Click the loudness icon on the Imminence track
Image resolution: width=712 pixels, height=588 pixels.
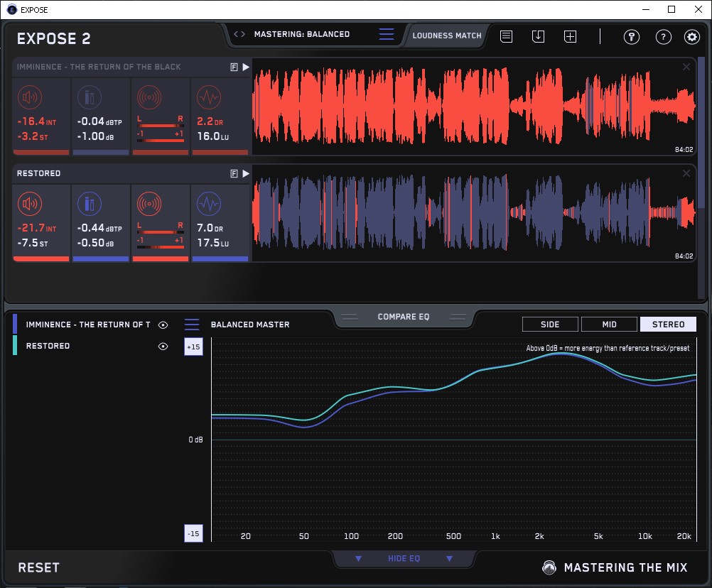click(x=30, y=97)
